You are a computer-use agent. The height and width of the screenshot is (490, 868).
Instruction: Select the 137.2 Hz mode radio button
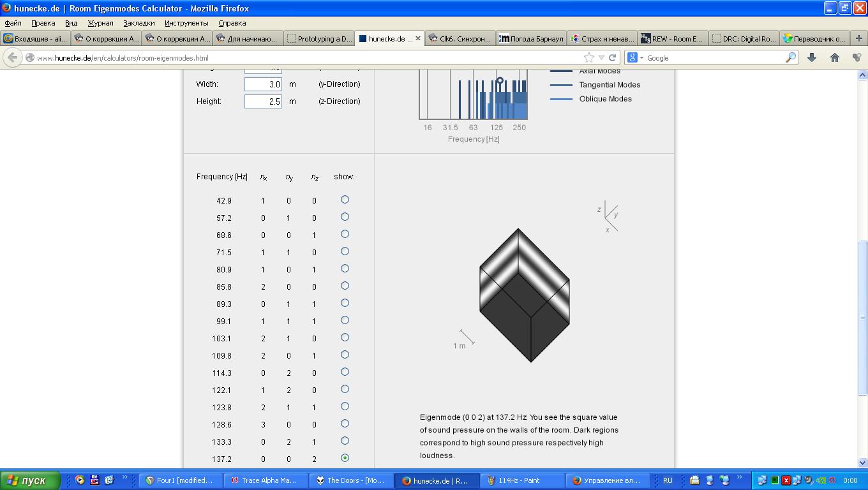(345, 458)
